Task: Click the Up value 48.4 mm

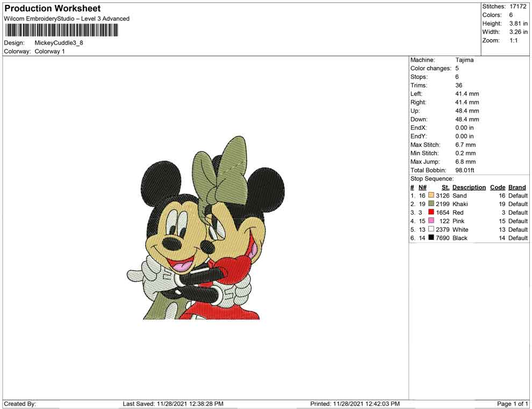Action: (x=467, y=111)
